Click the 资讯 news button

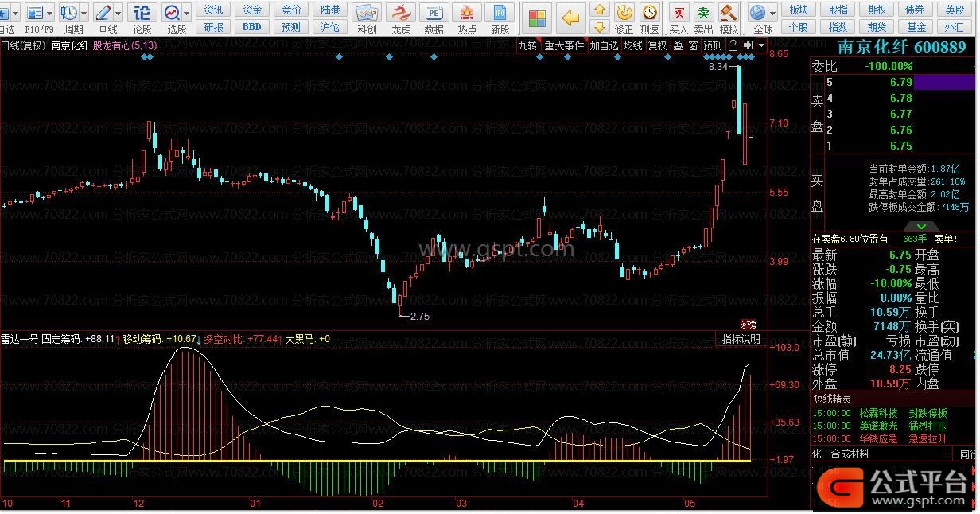[x=213, y=10]
